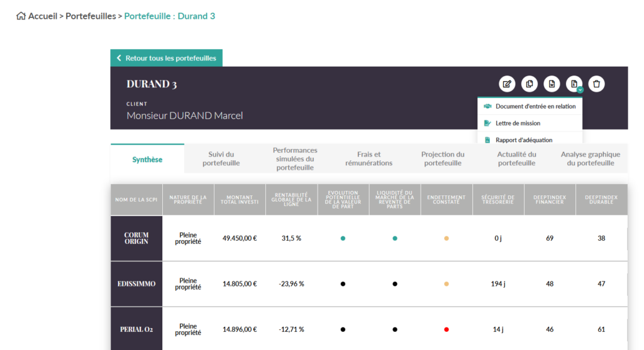Click the regulatory documents file icon

(574, 84)
